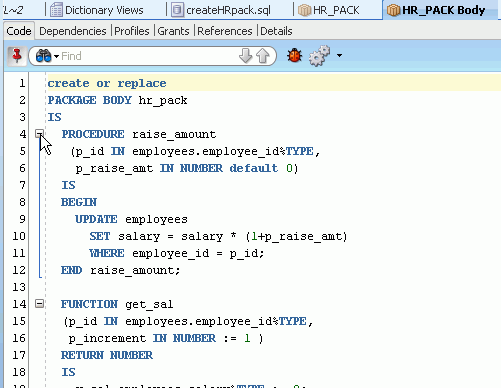Toggle the red pushpin freeze-view icon
Viewport: 501px width, 388px height.
(17, 56)
